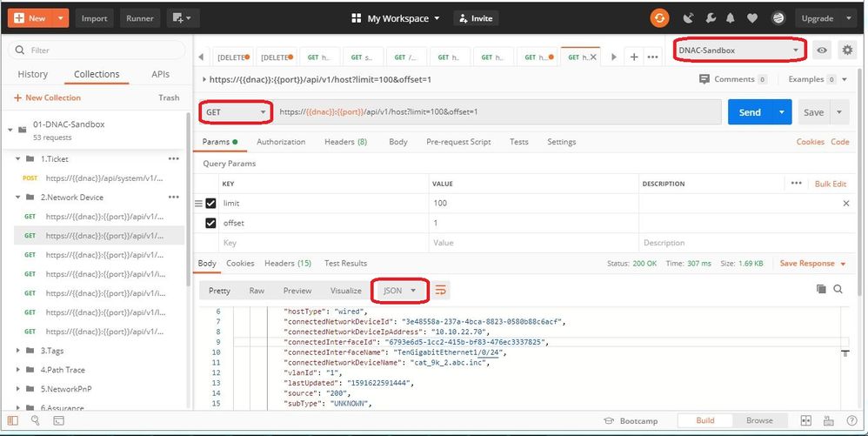Image resolution: width=868 pixels, height=436 pixels.
Task: Search the response body icon
Action: coord(838,289)
